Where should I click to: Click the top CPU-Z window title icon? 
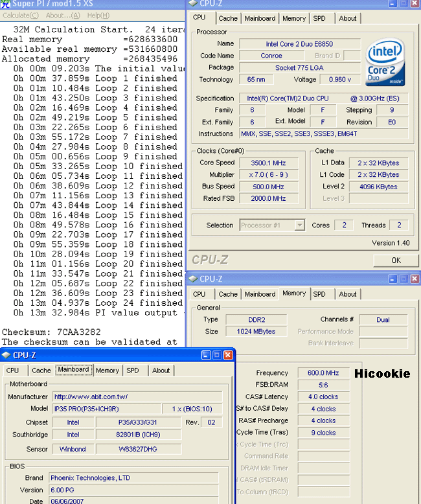[193, 3]
